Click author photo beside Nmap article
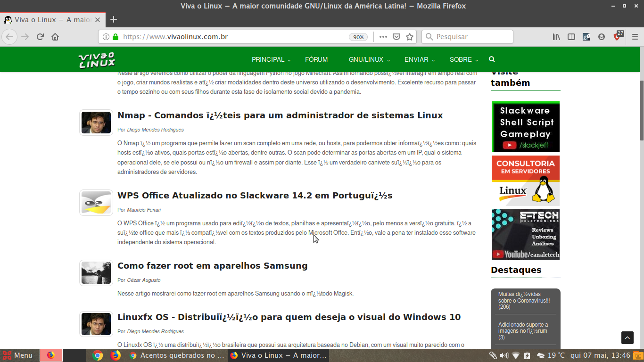The width and height of the screenshot is (644, 362). tap(96, 123)
